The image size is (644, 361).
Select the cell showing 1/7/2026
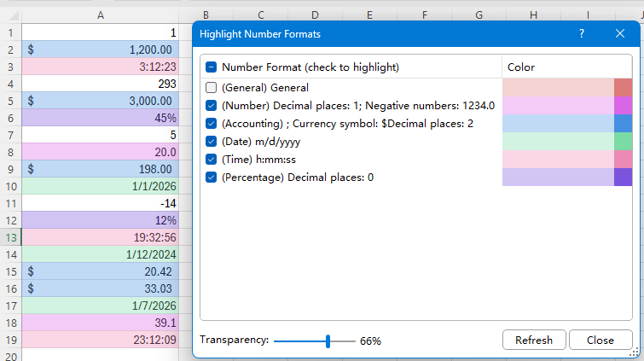tap(100, 306)
